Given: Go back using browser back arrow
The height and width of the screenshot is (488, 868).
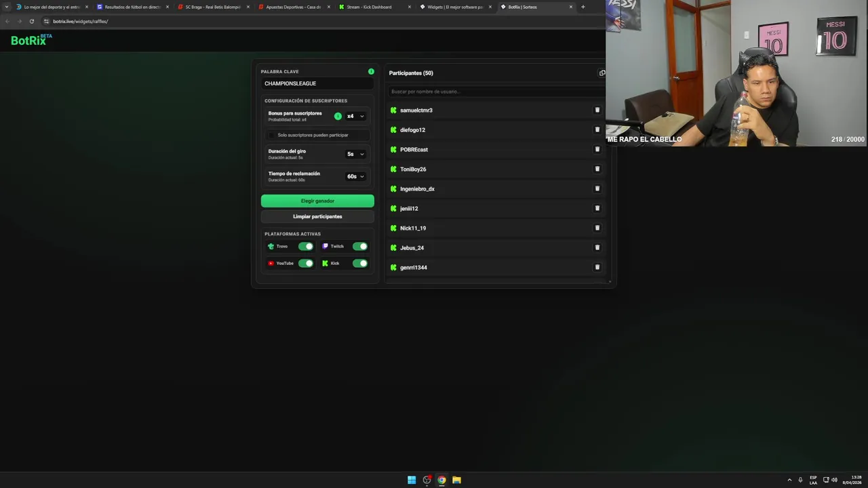Looking at the screenshot, I should tap(7, 21).
